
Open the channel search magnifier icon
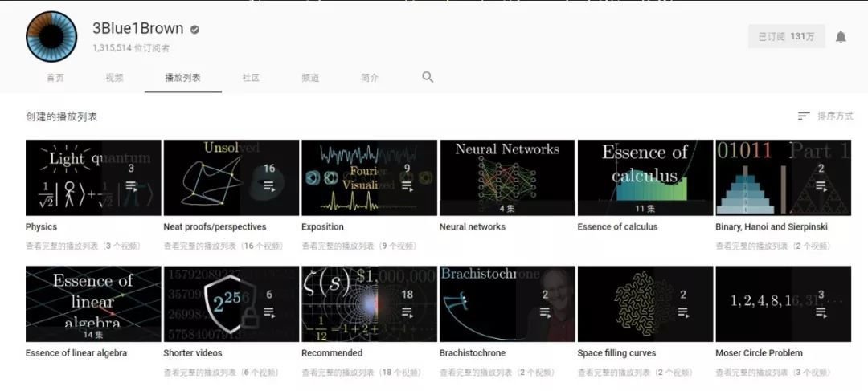[428, 77]
